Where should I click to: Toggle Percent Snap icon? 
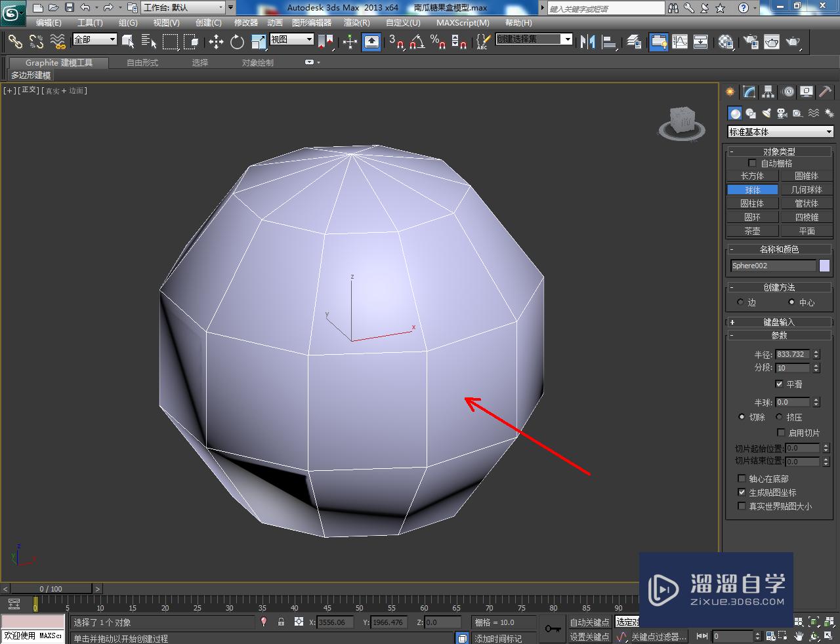click(438, 42)
